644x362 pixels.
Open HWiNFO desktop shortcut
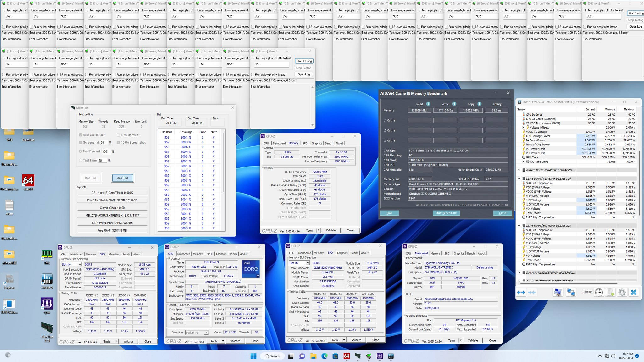coord(47,281)
